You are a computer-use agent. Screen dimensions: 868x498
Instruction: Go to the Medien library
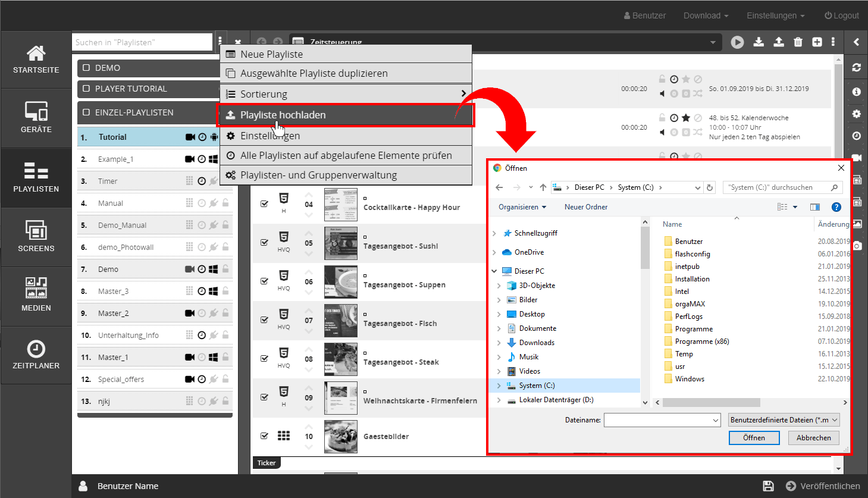coord(36,296)
